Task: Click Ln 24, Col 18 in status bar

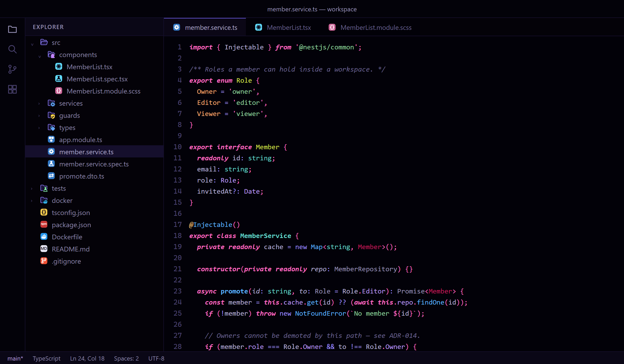Action: click(x=87, y=358)
